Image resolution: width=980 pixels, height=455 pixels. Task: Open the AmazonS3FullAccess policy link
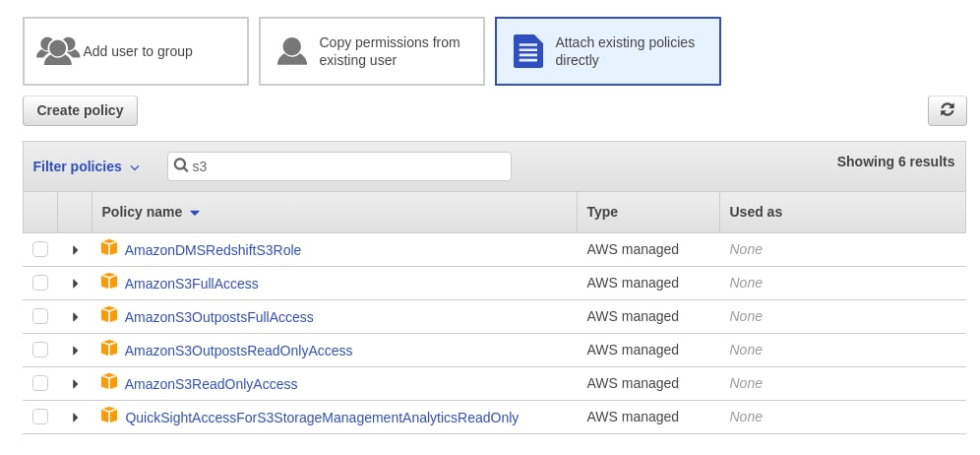191,284
